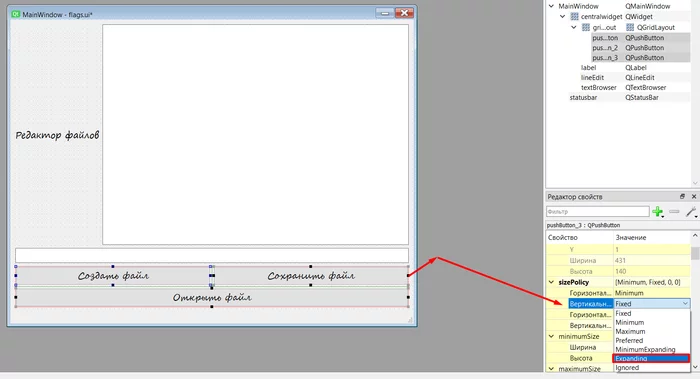Collapse the MainWindow tree node
Screen dimensions: 700x379
tap(551, 6)
